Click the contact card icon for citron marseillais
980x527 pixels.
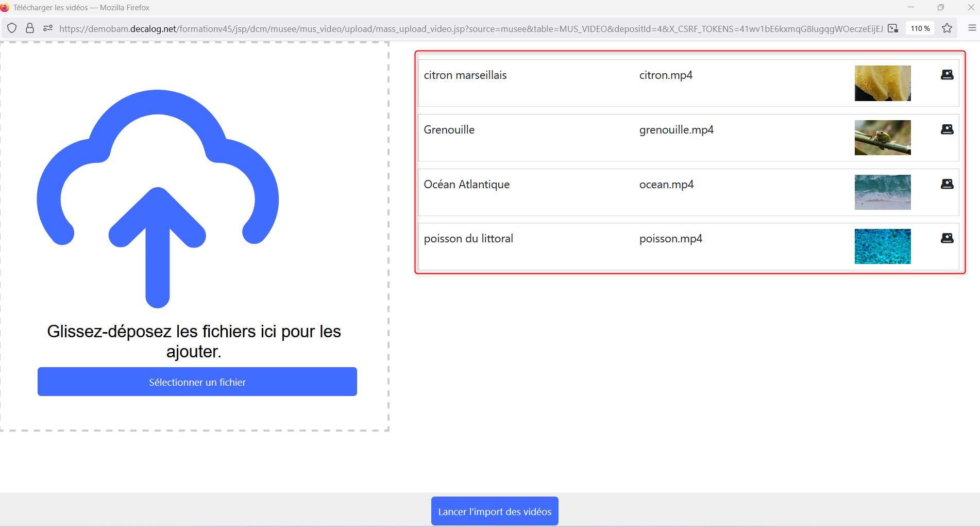947,75
